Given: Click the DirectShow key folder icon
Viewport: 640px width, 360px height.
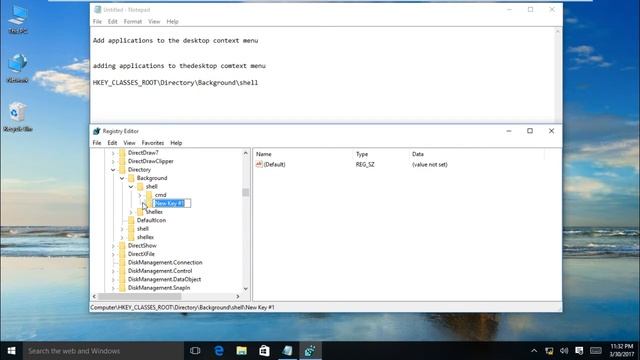Looking at the screenshot, I should pyautogui.click(x=122, y=245).
